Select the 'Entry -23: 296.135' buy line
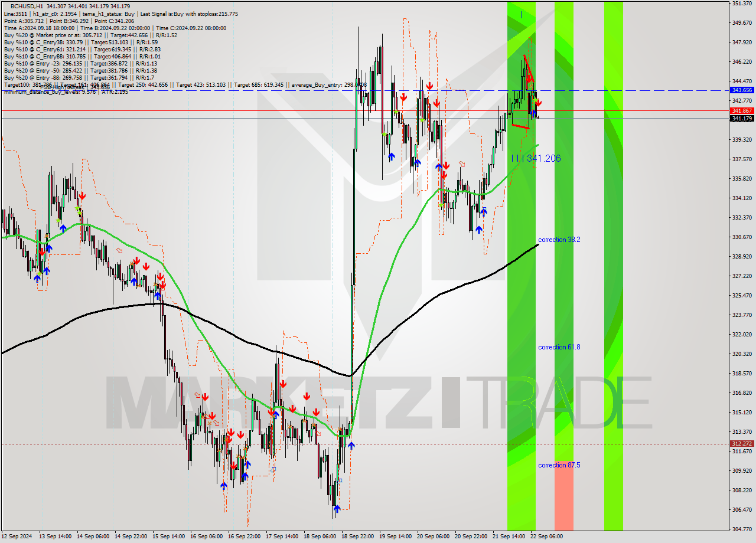 coord(80,63)
